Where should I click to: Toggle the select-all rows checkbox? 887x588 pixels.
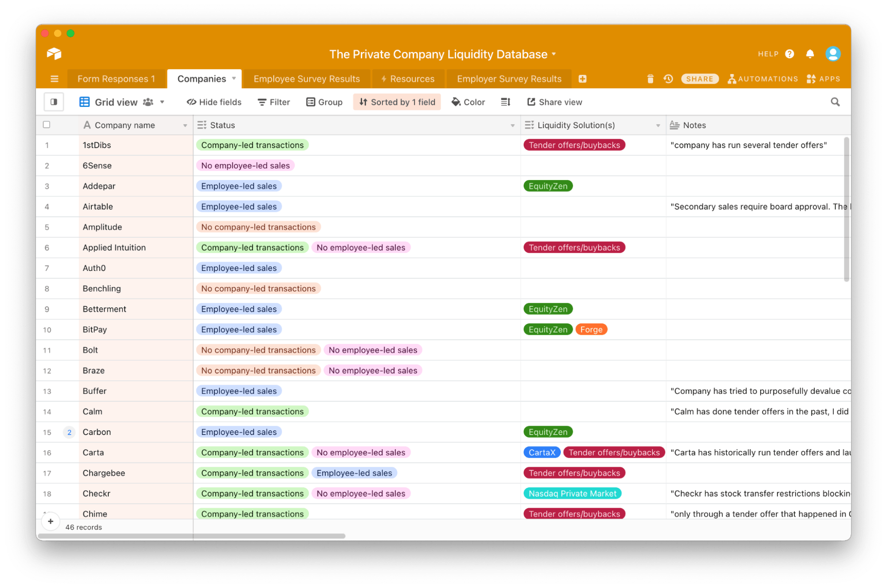coord(47,125)
